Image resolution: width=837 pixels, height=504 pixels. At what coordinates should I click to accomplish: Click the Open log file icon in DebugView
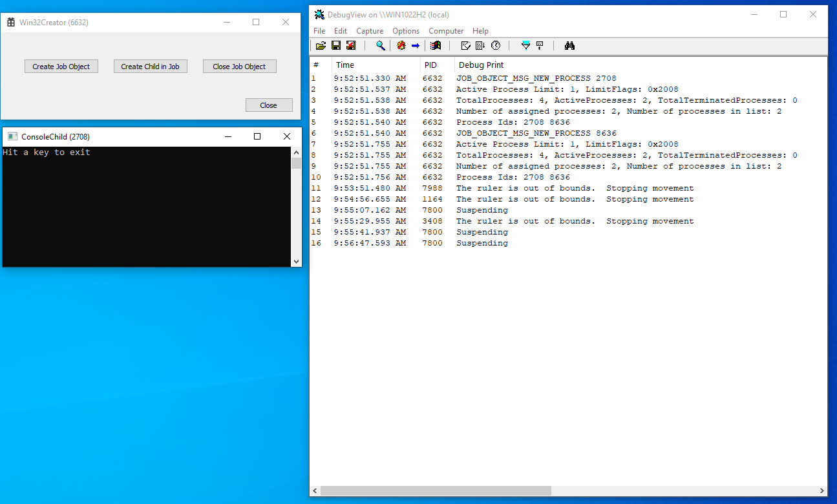pyautogui.click(x=321, y=45)
